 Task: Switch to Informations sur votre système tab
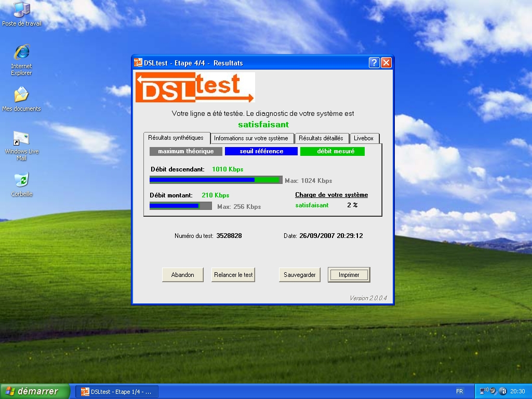pos(251,138)
